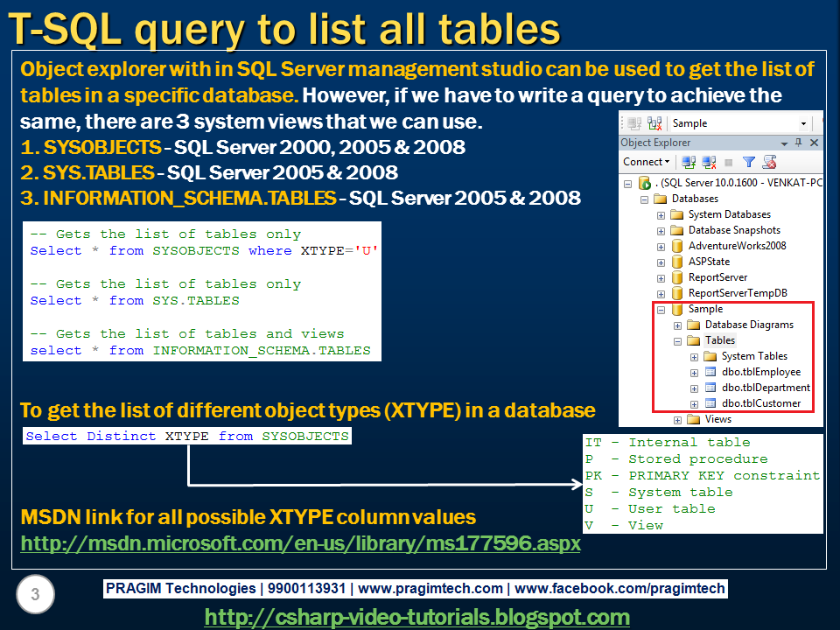
Task: Collapse the Databases folder
Action: pyautogui.click(x=645, y=199)
